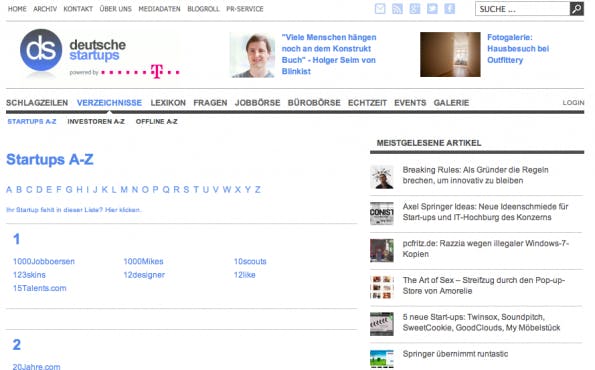Open the Lexikon tab

(168, 103)
